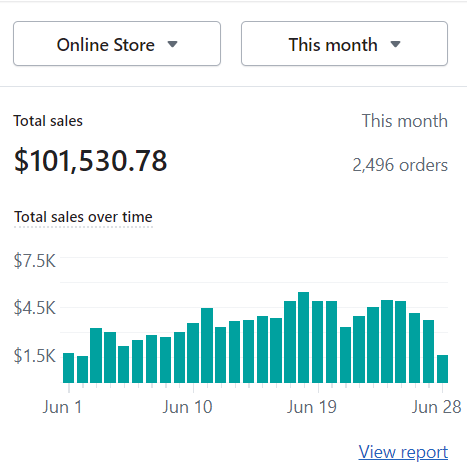Image resolution: width=467 pixels, height=466 pixels.
Task: Open the Online Store channel dropdown
Action: [117, 44]
